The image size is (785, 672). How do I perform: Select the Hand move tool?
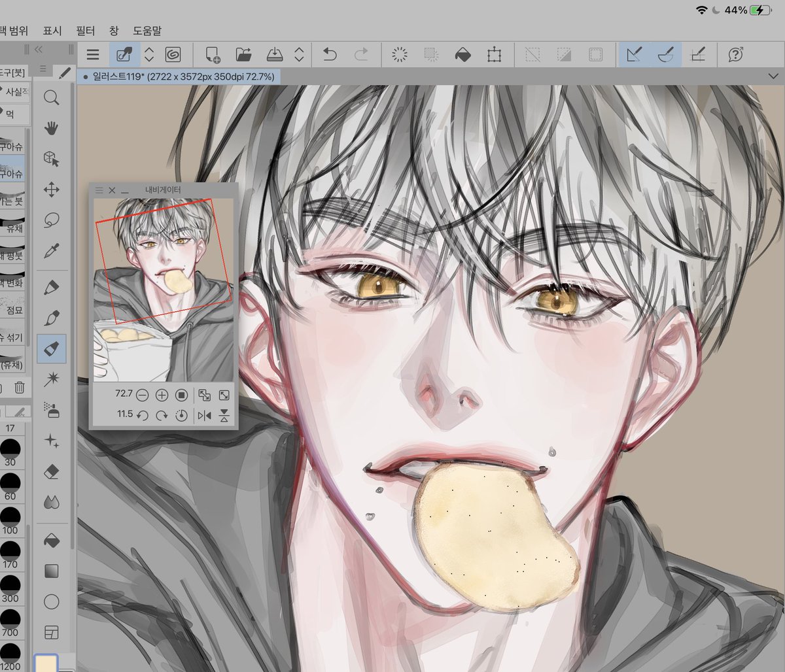tap(51, 128)
